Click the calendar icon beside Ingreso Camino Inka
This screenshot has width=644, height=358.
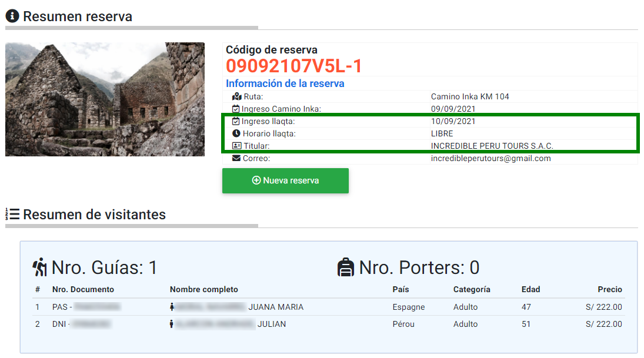(x=236, y=109)
